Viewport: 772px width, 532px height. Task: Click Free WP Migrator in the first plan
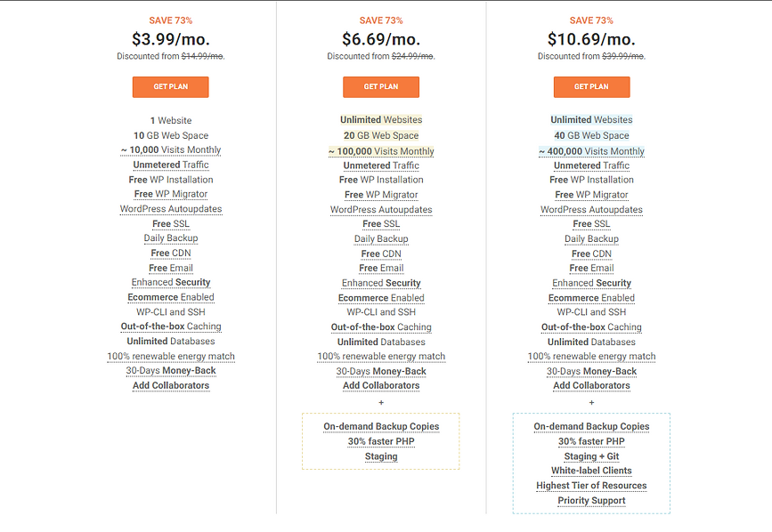click(171, 194)
